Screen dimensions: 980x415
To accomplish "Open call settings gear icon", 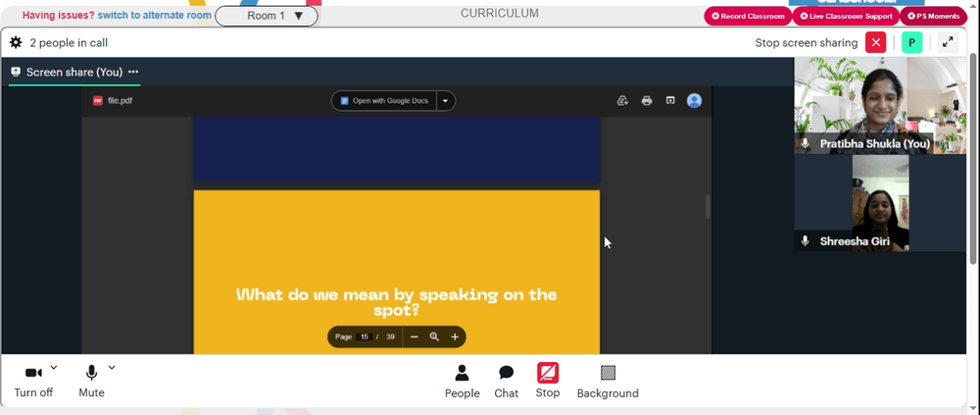I will click(16, 42).
